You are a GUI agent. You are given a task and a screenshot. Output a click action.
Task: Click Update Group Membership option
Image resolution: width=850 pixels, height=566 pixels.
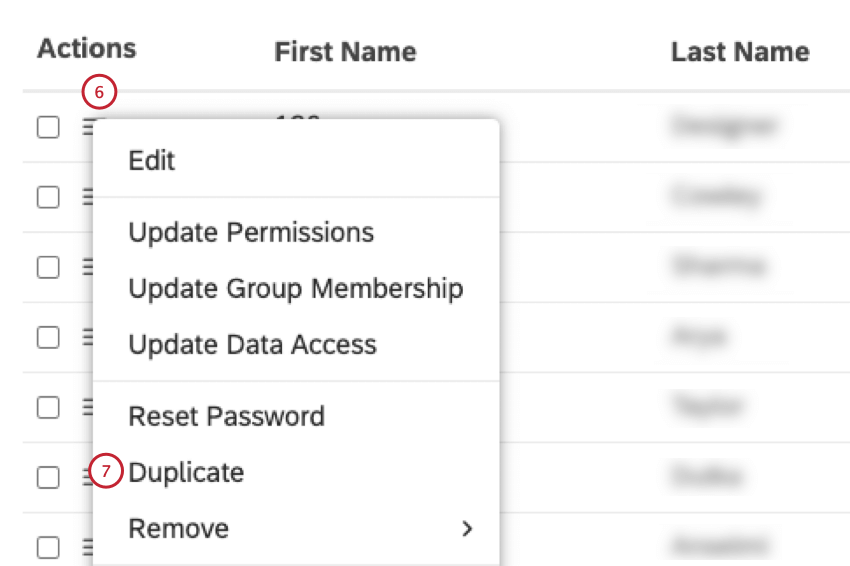295,288
